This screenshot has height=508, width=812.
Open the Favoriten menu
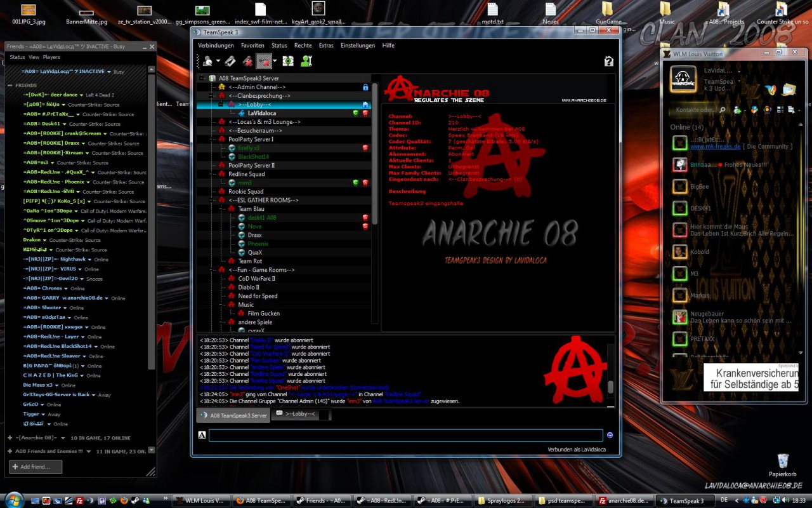[252, 46]
